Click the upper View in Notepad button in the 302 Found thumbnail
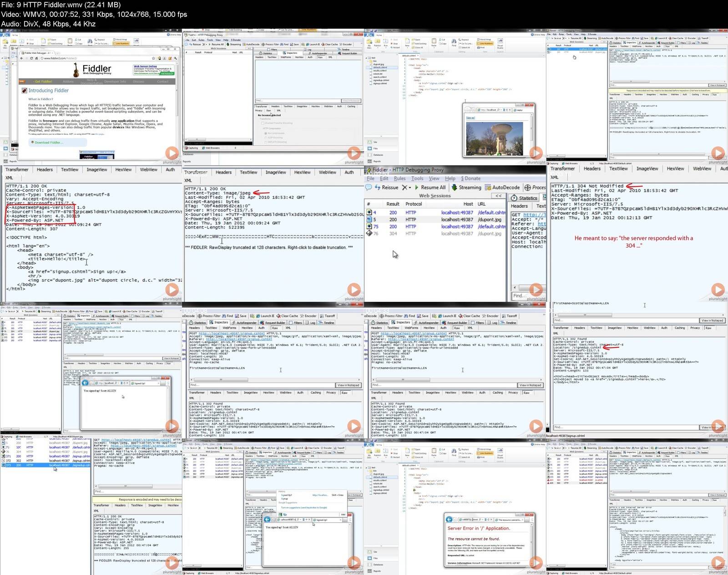Viewport: 728px width, 575px height. (x=712, y=321)
